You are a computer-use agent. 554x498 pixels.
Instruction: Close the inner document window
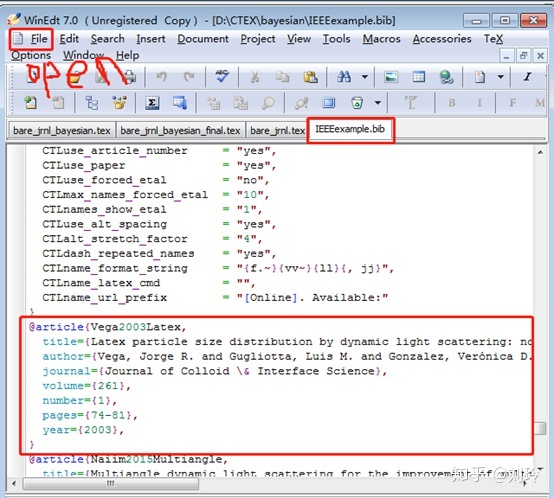(x=540, y=56)
